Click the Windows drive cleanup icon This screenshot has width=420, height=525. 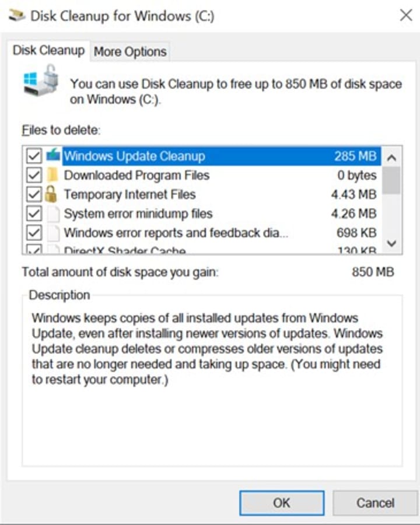[x=41, y=80]
